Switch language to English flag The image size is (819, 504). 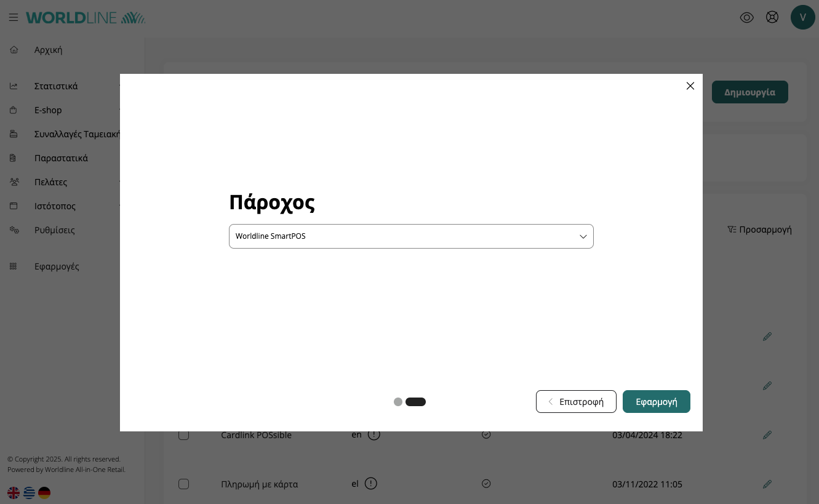[x=14, y=493]
